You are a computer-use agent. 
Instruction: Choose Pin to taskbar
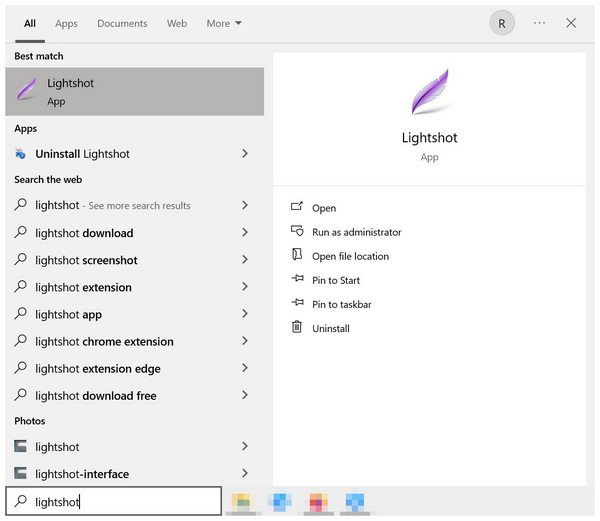click(x=342, y=304)
